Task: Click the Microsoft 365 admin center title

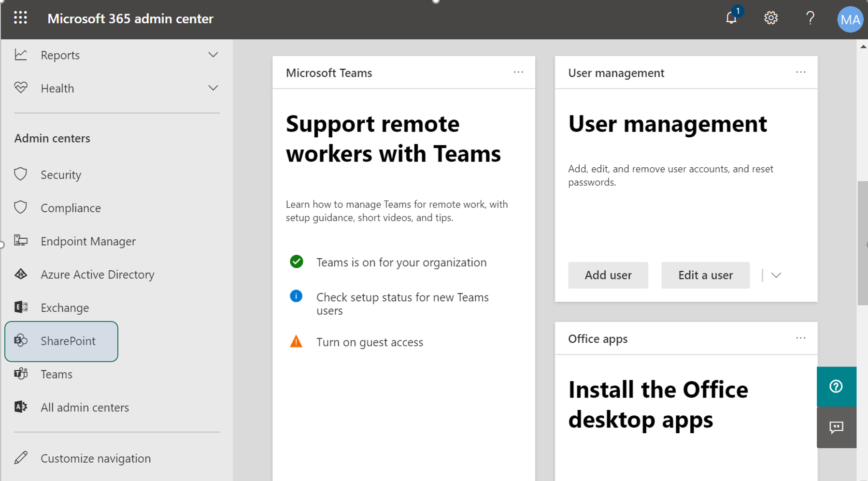Action: pos(130,18)
